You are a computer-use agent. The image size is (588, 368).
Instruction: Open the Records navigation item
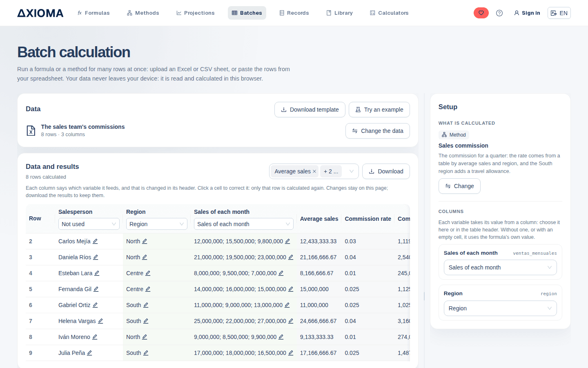(294, 13)
